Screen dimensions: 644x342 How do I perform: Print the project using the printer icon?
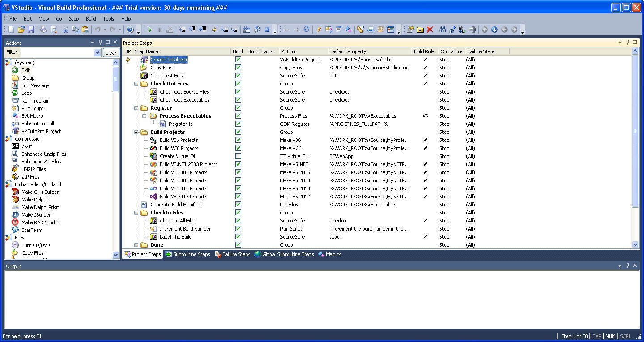click(x=43, y=30)
